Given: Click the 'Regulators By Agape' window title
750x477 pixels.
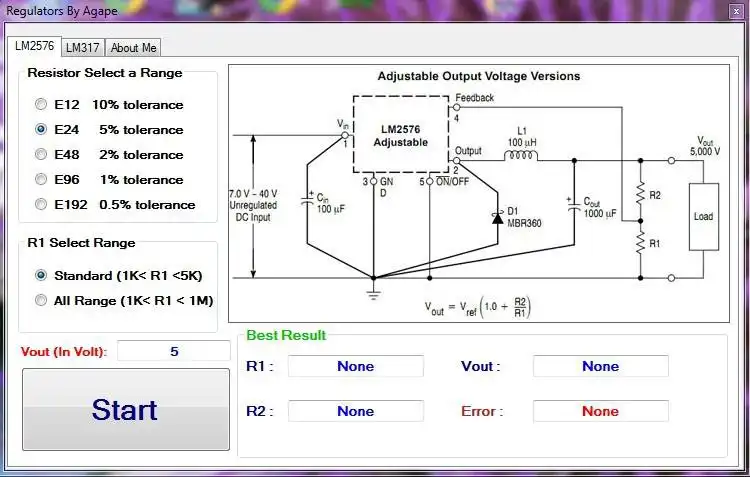Looking at the screenshot, I should click(x=62, y=11).
